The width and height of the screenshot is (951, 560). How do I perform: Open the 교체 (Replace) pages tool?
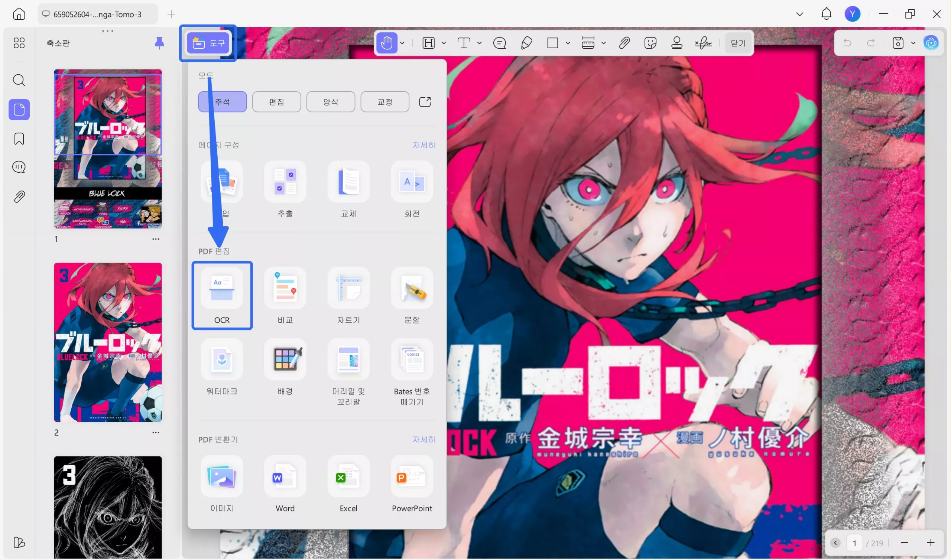[348, 190]
